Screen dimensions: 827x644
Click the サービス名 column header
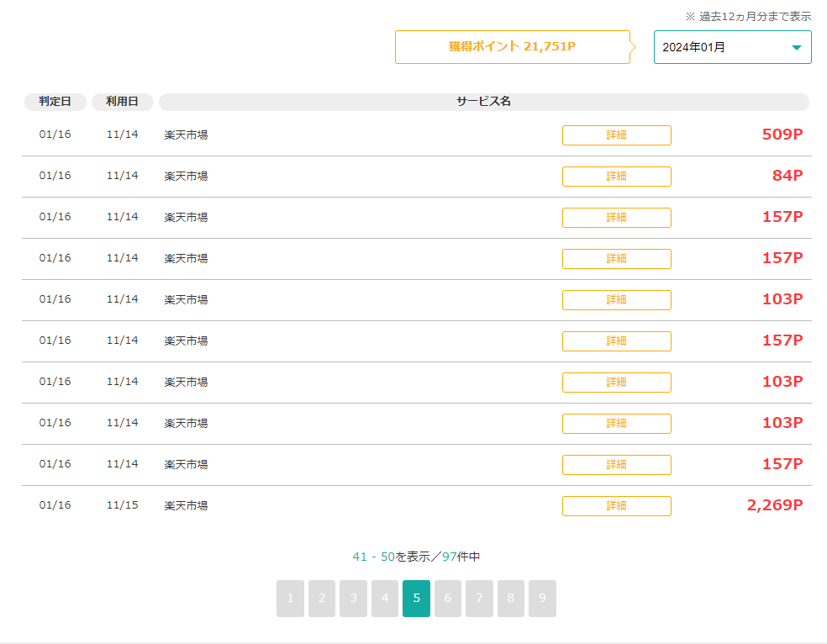[x=483, y=102]
